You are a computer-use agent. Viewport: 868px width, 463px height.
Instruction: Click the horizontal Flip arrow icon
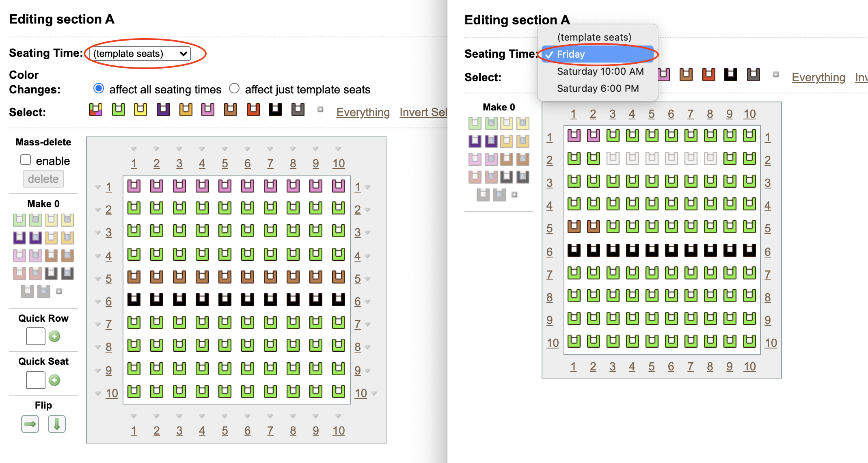click(x=30, y=424)
